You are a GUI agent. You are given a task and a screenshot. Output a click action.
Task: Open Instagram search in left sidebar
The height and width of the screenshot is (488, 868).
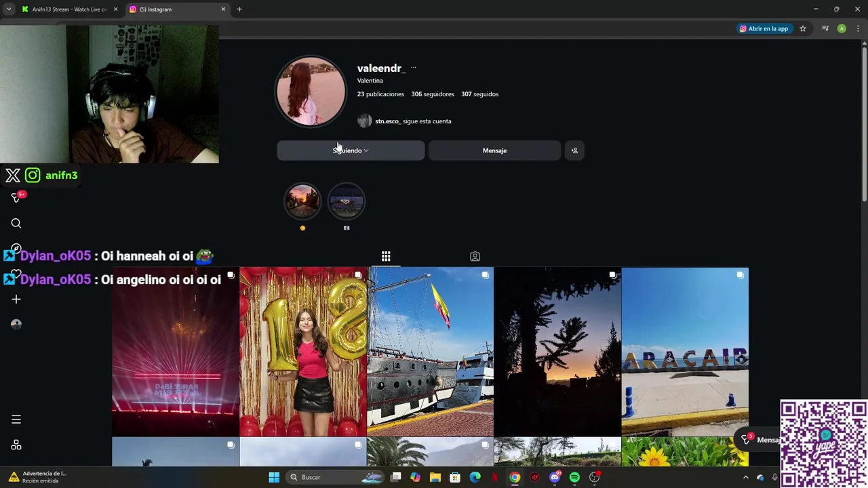[16, 224]
